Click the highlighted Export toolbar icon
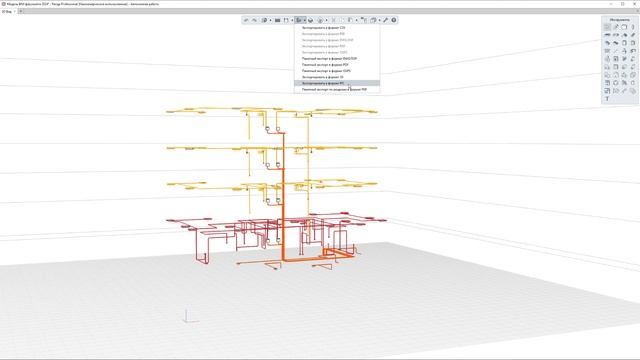The image size is (640, 360). pos(298,20)
